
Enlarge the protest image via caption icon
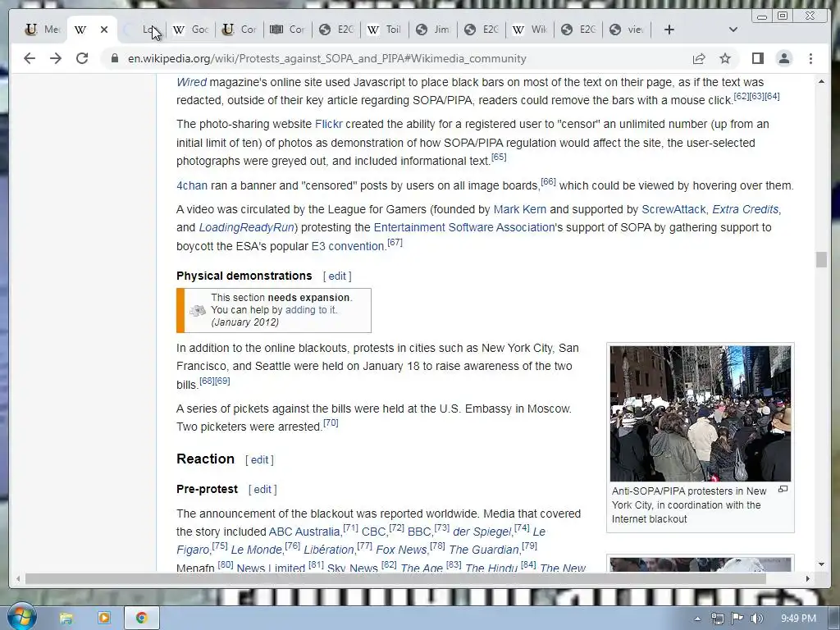[x=783, y=489]
